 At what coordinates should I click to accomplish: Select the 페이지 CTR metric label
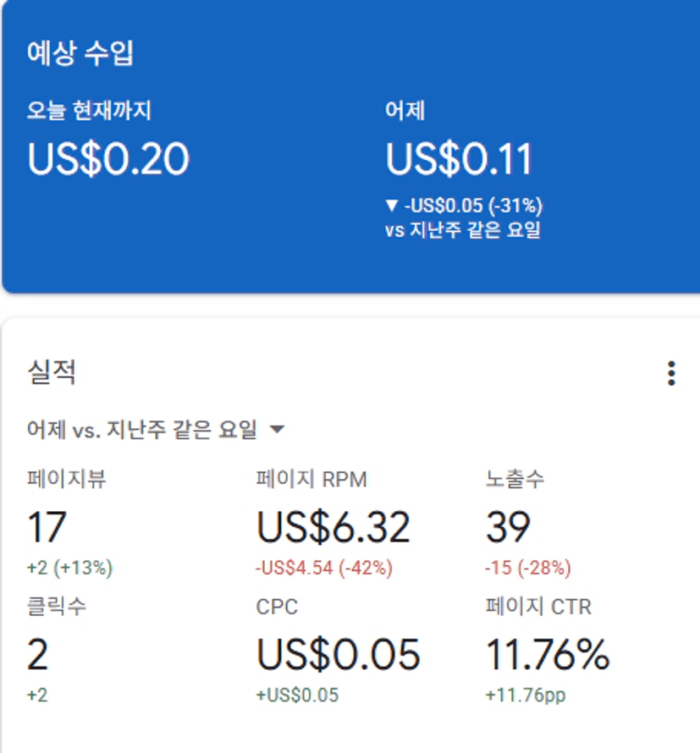(x=538, y=607)
